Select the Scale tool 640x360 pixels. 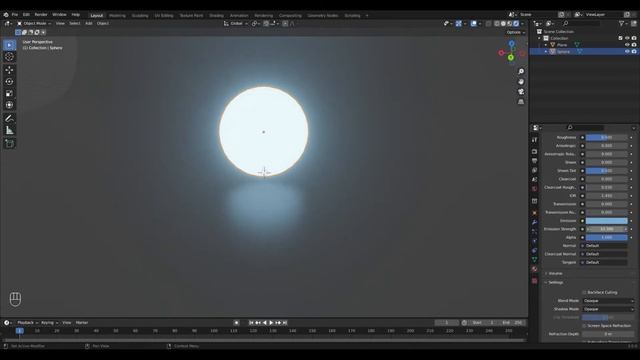tap(9, 93)
